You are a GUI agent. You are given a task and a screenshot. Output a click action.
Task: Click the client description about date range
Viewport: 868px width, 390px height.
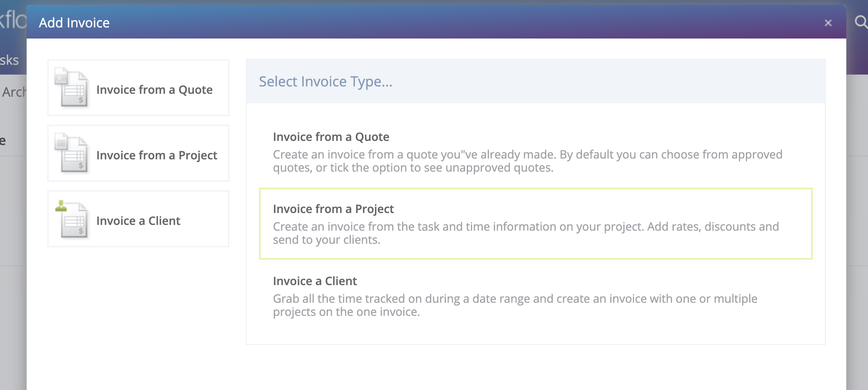pyautogui.click(x=515, y=305)
